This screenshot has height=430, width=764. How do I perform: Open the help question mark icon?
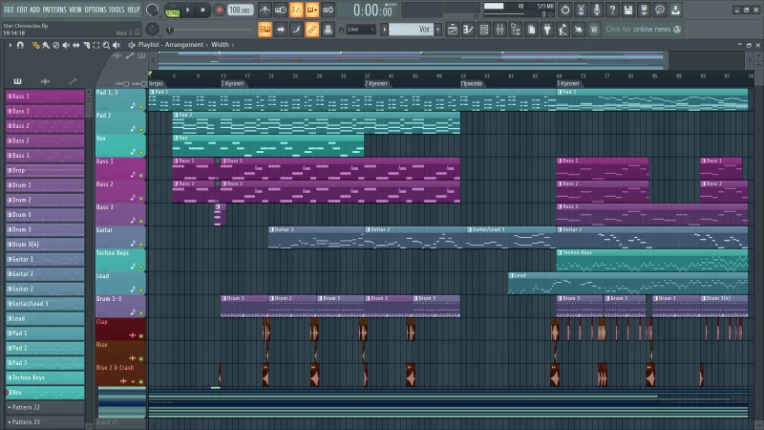tap(612, 10)
